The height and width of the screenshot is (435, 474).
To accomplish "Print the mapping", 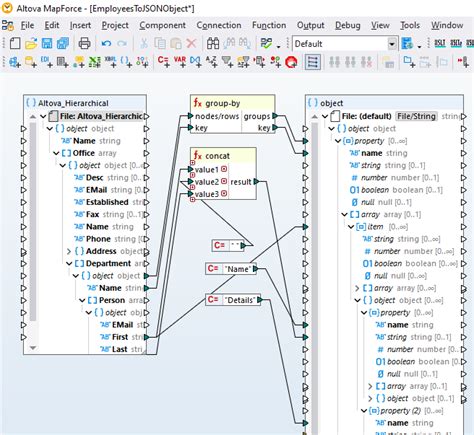I will (x=84, y=44).
